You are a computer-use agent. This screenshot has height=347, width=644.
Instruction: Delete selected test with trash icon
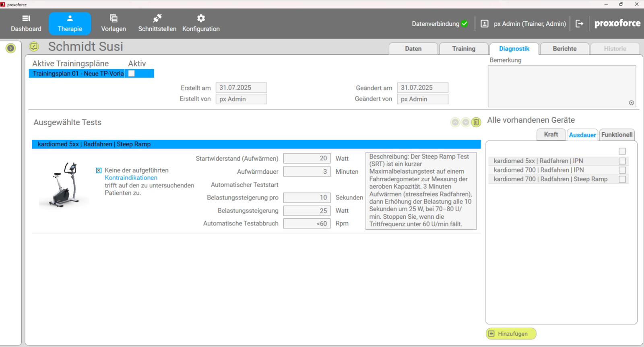coord(476,122)
